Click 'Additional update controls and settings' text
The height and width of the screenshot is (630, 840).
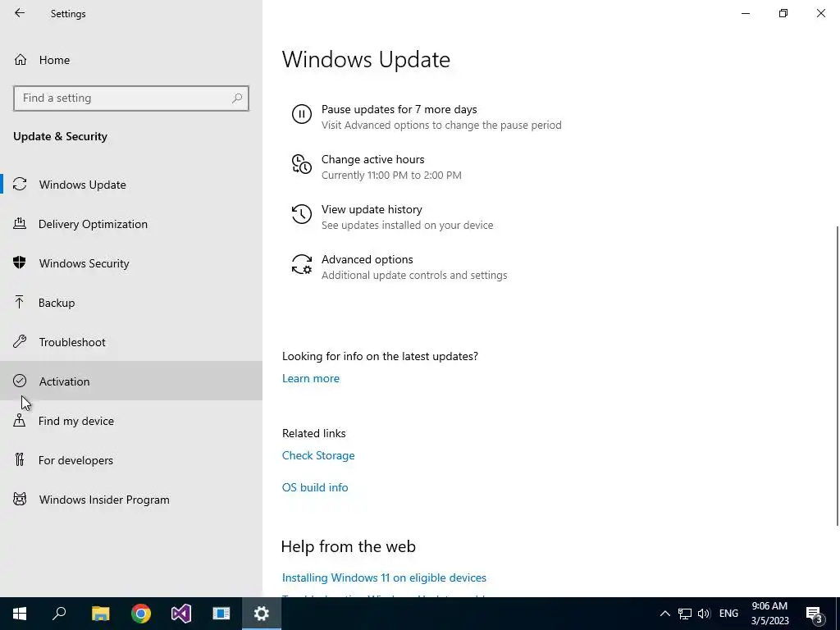[x=414, y=276]
